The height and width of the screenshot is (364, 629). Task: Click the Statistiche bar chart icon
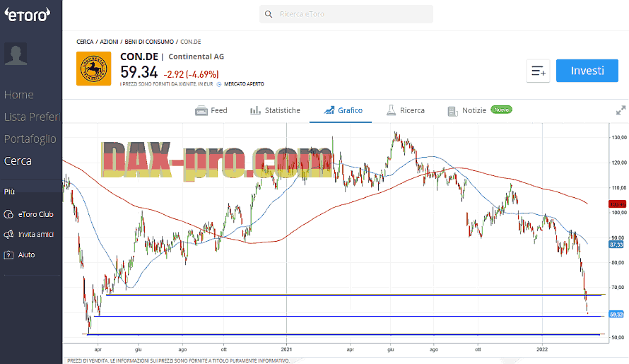pyautogui.click(x=255, y=110)
